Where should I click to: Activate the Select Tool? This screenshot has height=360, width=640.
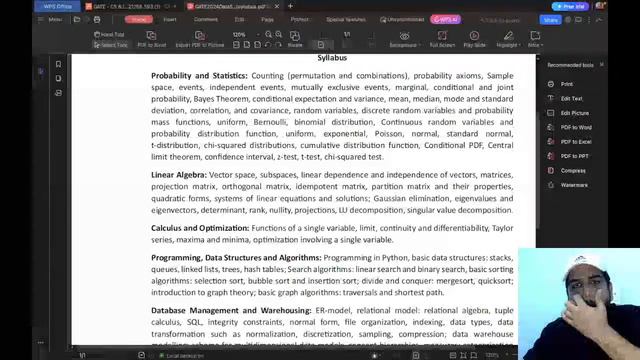point(110,45)
